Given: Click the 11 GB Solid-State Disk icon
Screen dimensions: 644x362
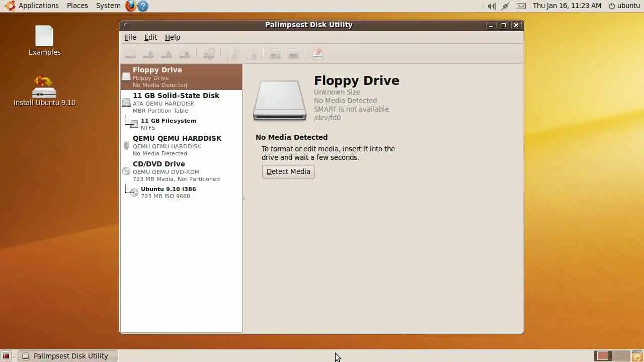Looking at the screenshot, I should pos(126,103).
